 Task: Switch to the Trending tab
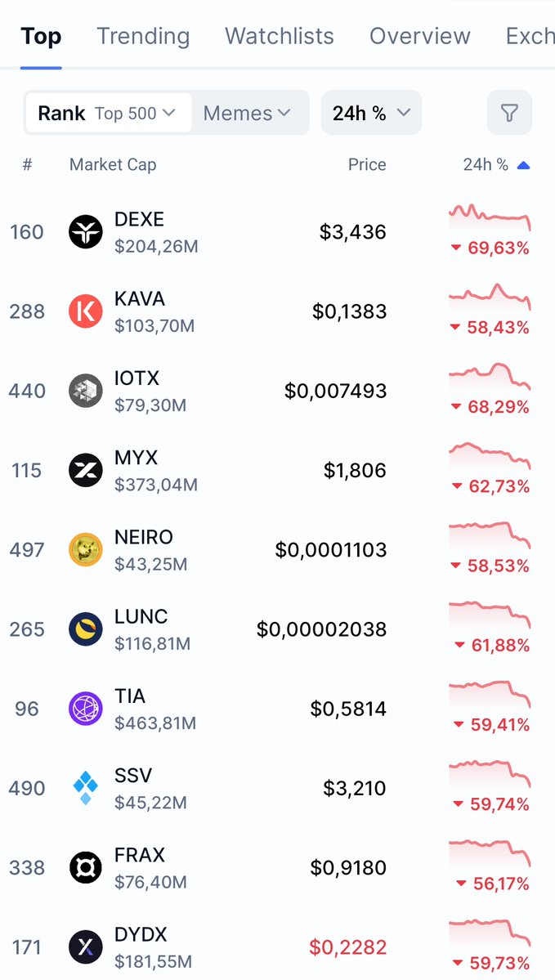pos(143,36)
